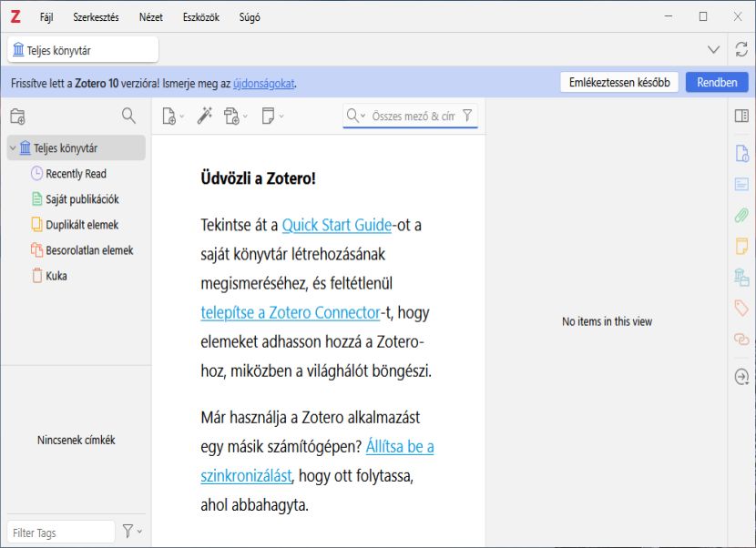Create a new collection with folder icon
This screenshot has height=548, width=756.
coord(18,117)
